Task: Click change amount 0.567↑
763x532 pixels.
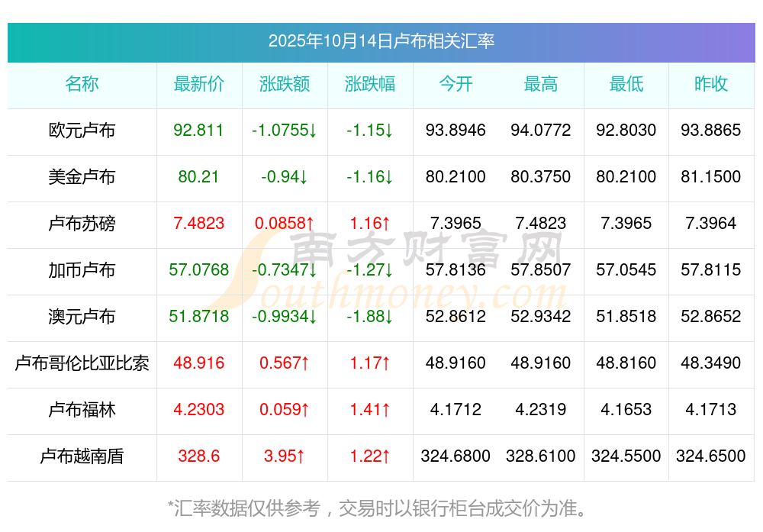Action: (x=284, y=363)
